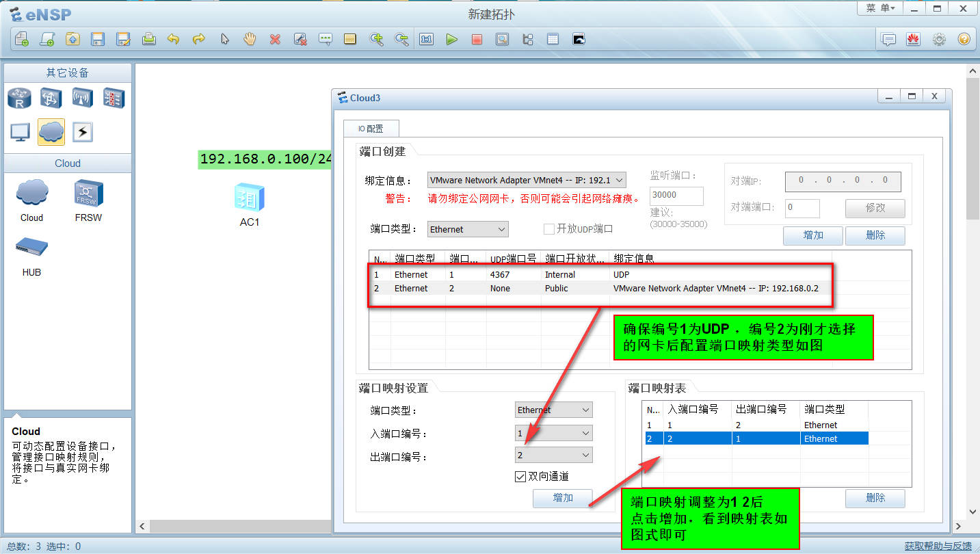Open the eNSP settings gear icon
Viewport: 980px width, 554px height.
point(939,39)
